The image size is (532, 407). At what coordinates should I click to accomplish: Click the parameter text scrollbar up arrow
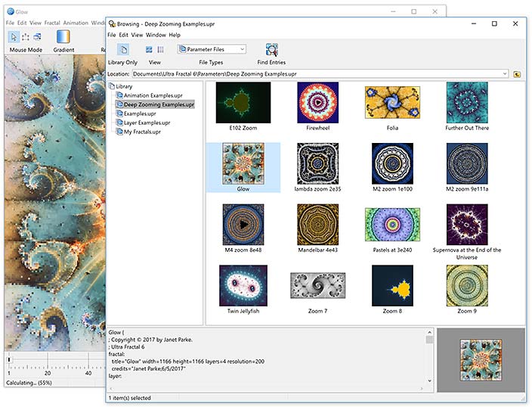429,332
